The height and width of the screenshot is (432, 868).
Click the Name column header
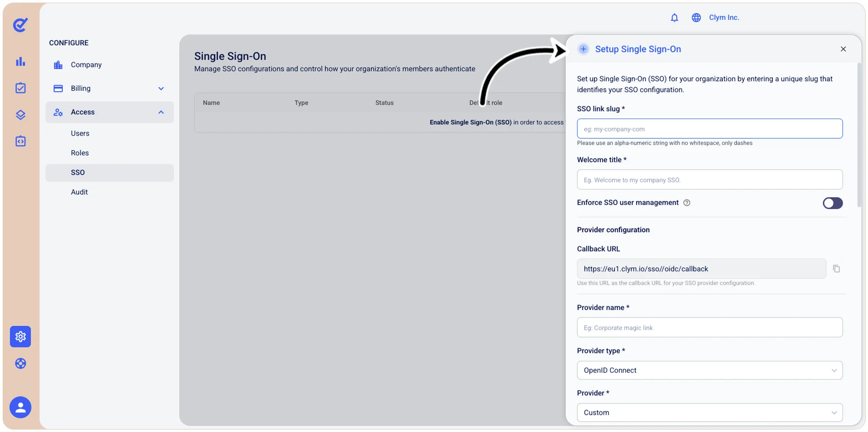coord(211,103)
